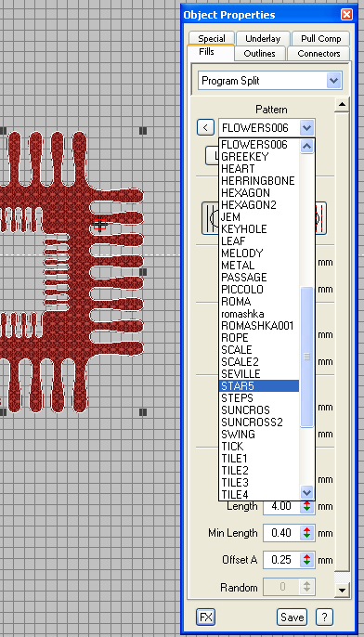Pick the HERRINGBONE pattern entry

pyautogui.click(x=259, y=180)
